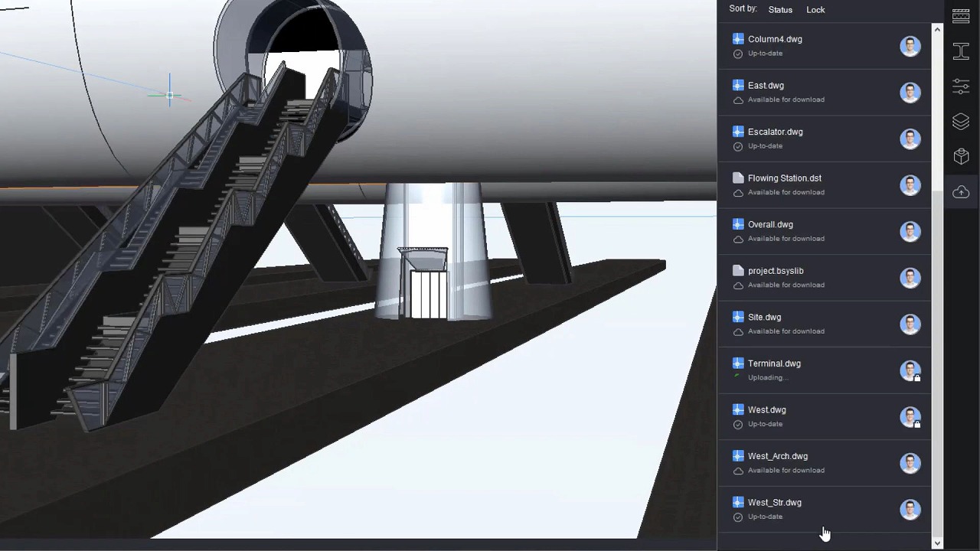This screenshot has width=980, height=551.
Task: Open the steel profiles I-beam panel
Action: click(x=961, y=51)
